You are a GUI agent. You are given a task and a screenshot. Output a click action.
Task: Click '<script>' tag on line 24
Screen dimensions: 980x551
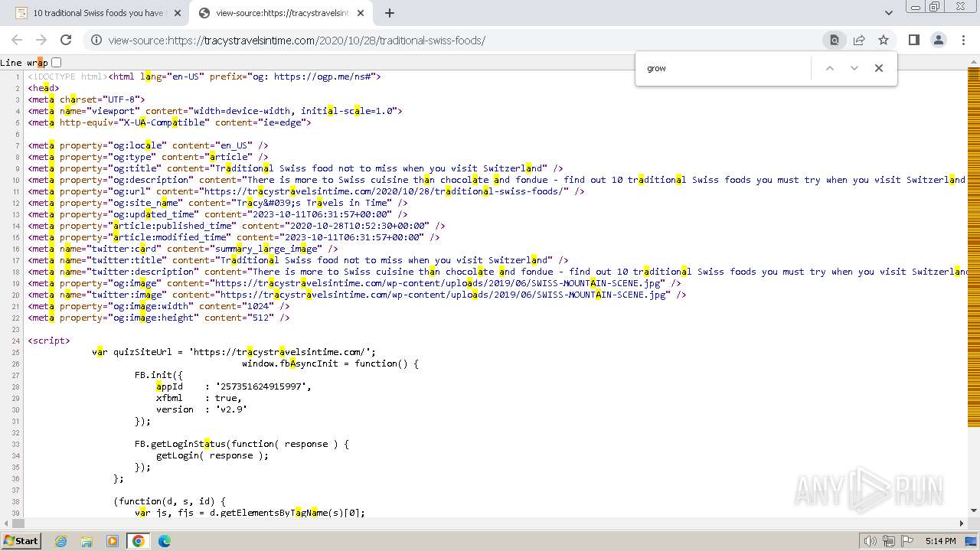(x=49, y=341)
